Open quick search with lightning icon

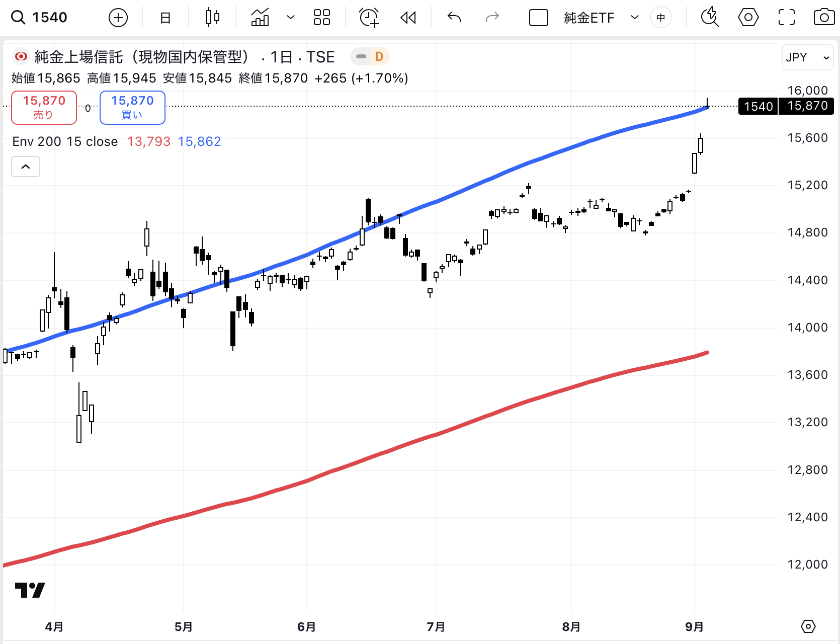(710, 18)
